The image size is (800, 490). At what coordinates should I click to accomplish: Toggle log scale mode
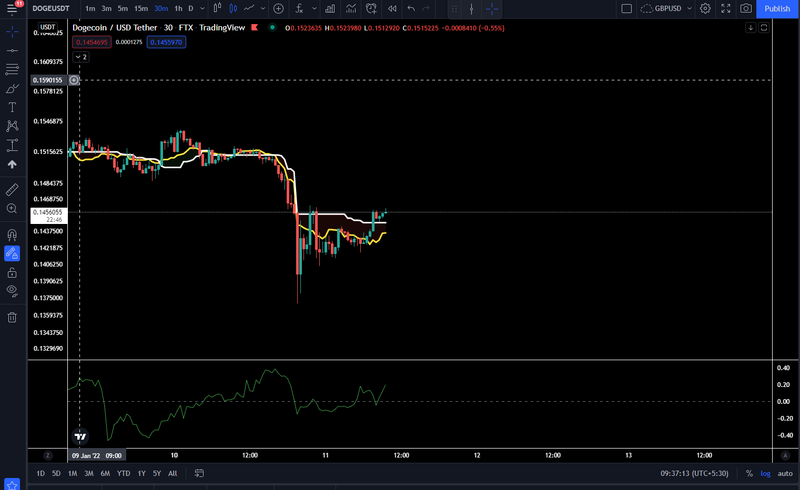pos(765,473)
